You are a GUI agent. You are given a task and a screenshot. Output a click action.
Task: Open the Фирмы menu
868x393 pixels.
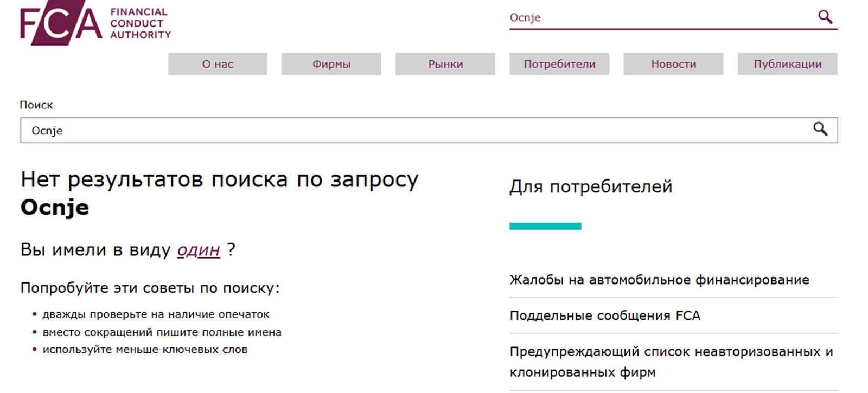pyautogui.click(x=331, y=64)
